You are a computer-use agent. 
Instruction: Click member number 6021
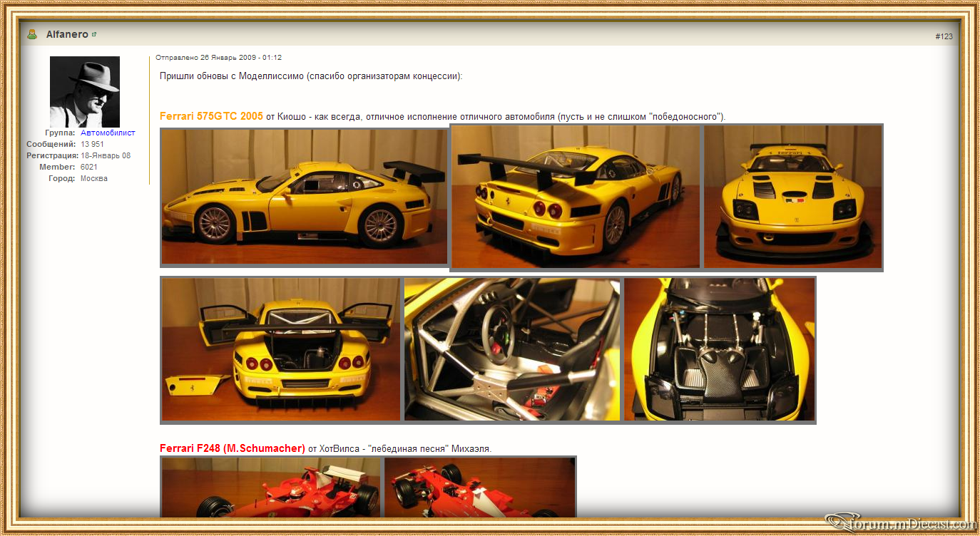pos(89,167)
